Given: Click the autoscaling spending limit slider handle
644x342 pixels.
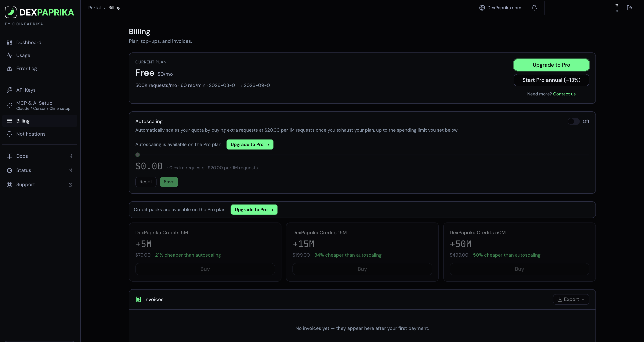Looking at the screenshot, I should [x=138, y=155].
